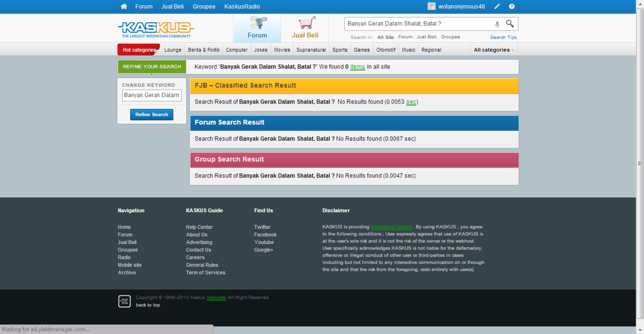Open footer Mobile site link
This screenshot has height=334, width=644.
tap(130, 265)
